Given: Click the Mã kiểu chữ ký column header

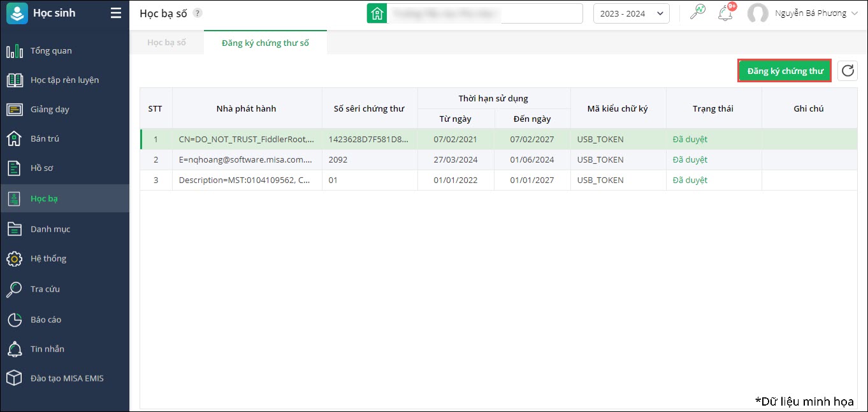Looking at the screenshot, I should point(618,108).
